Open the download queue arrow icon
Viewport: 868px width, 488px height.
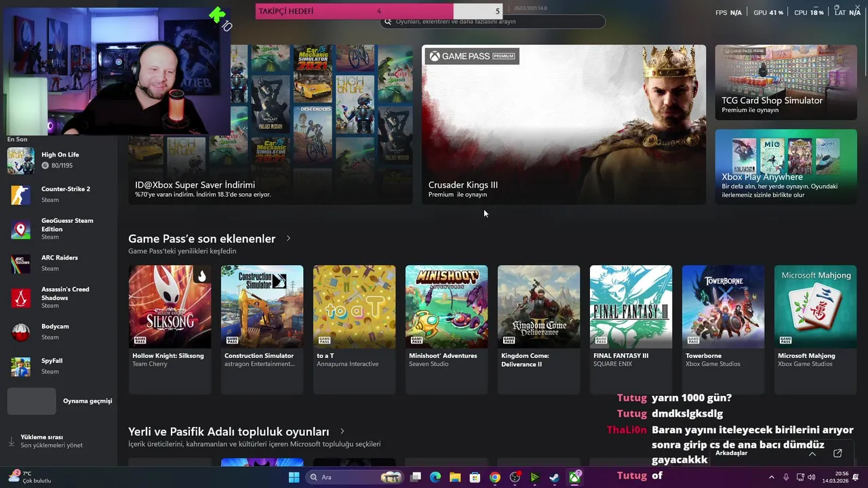point(12,441)
